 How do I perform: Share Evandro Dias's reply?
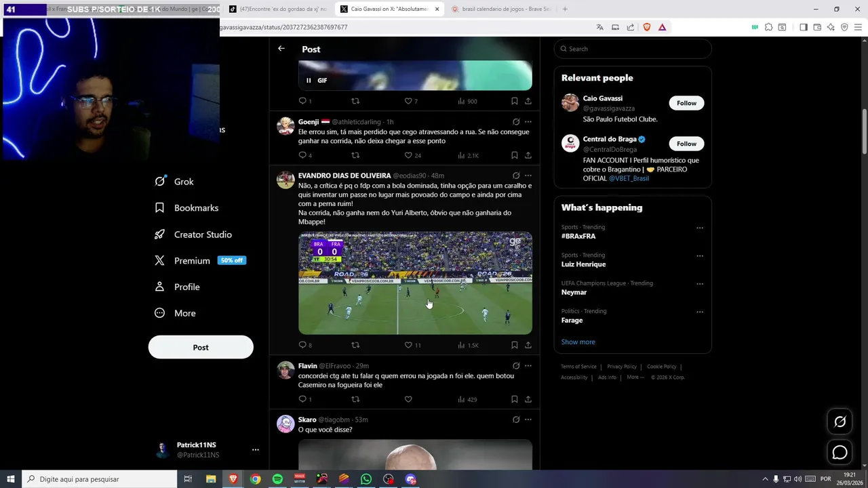tap(528, 345)
